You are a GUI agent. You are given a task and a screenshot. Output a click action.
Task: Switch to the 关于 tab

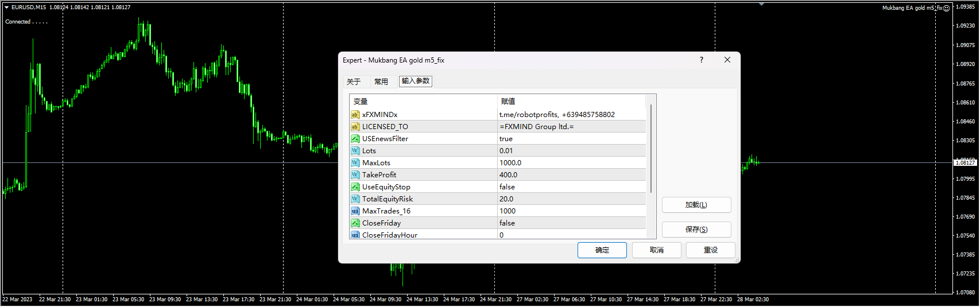(354, 81)
